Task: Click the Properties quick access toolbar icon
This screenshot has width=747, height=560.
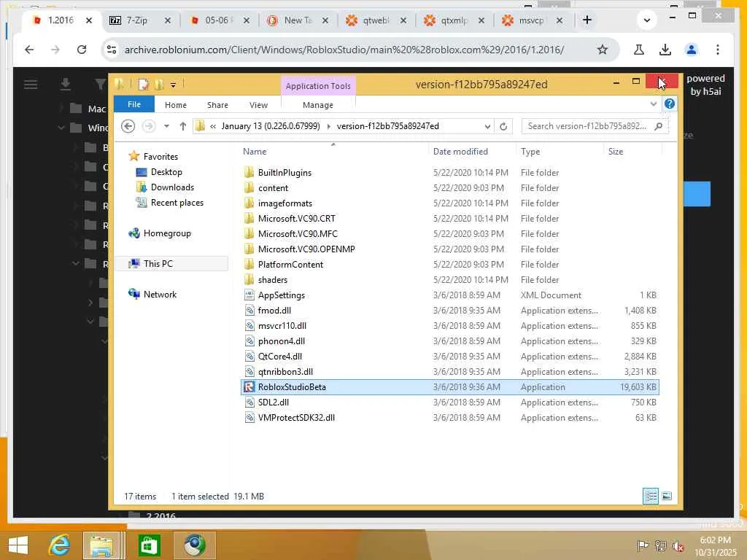Action: 143,85
